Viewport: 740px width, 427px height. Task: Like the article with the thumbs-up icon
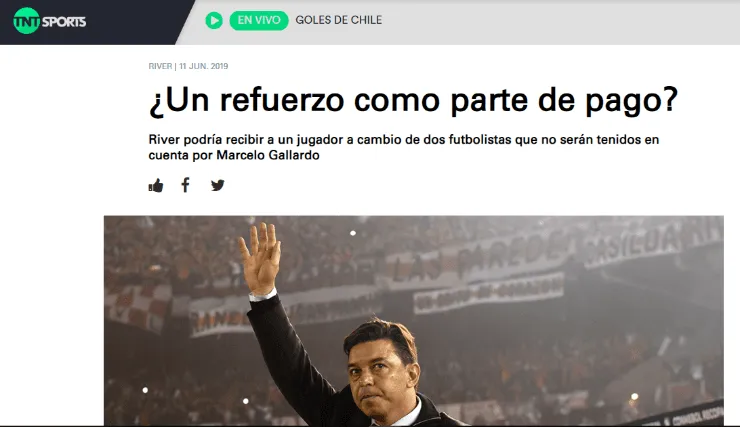(x=156, y=185)
